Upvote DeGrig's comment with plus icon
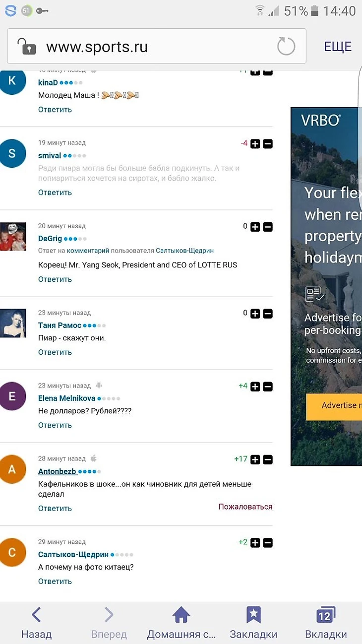362x644 pixels. pyautogui.click(x=255, y=227)
